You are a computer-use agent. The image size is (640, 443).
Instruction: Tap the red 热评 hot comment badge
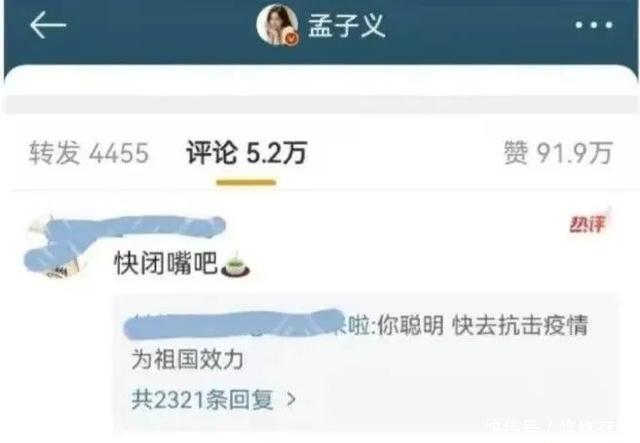point(588,224)
